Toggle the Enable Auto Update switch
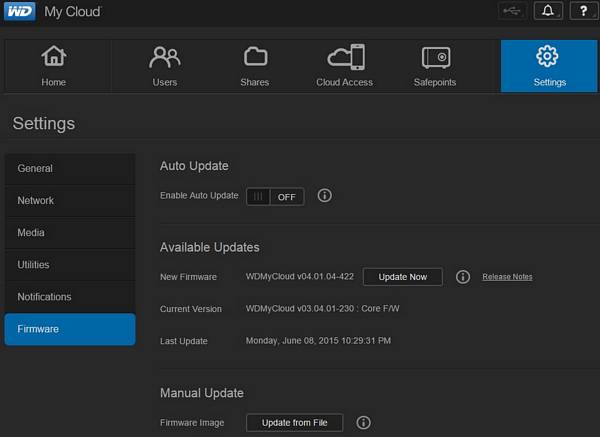600x437 pixels. click(x=275, y=196)
